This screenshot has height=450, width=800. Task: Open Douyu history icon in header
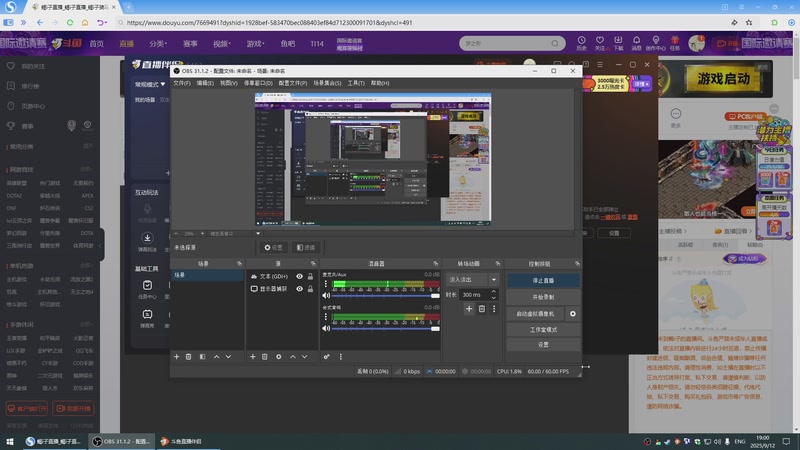coord(582,43)
